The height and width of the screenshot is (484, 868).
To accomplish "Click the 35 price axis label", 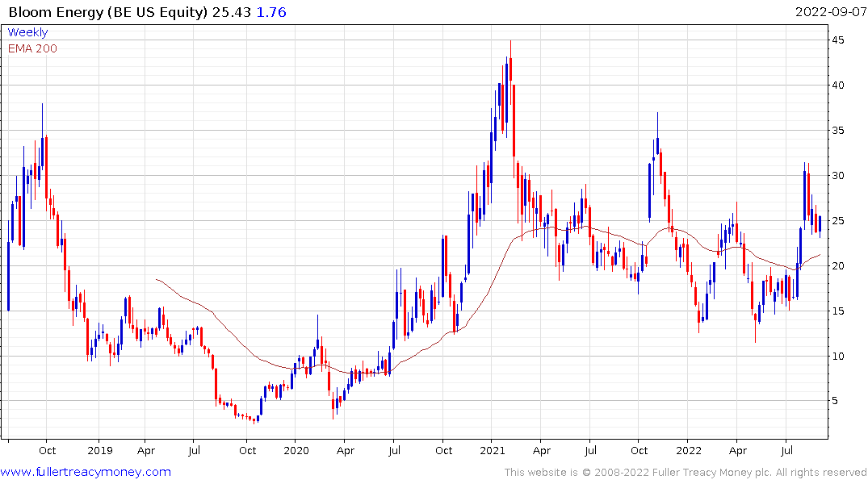I will coord(837,131).
